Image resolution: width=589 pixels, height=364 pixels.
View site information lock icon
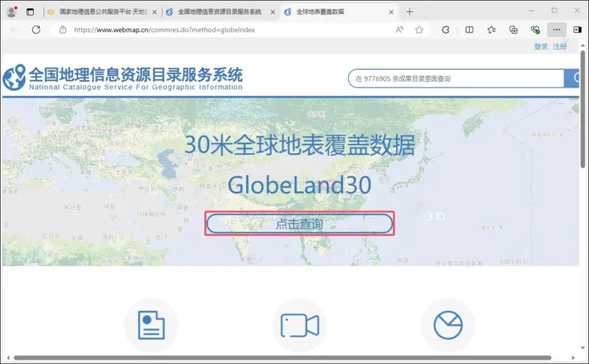pyautogui.click(x=63, y=29)
